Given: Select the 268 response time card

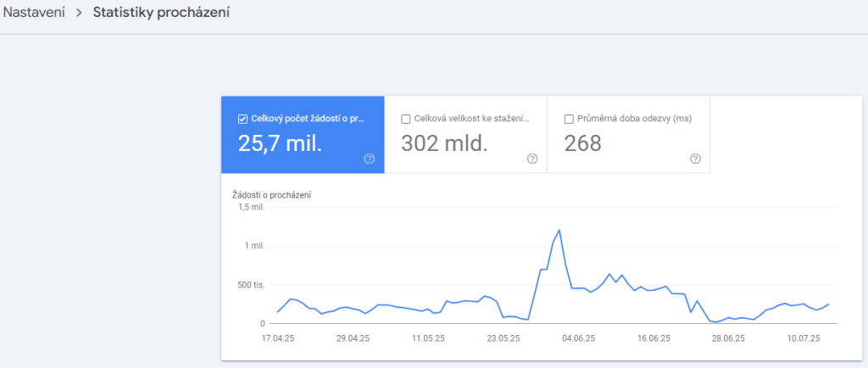Looking at the screenshot, I should point(629,135).
